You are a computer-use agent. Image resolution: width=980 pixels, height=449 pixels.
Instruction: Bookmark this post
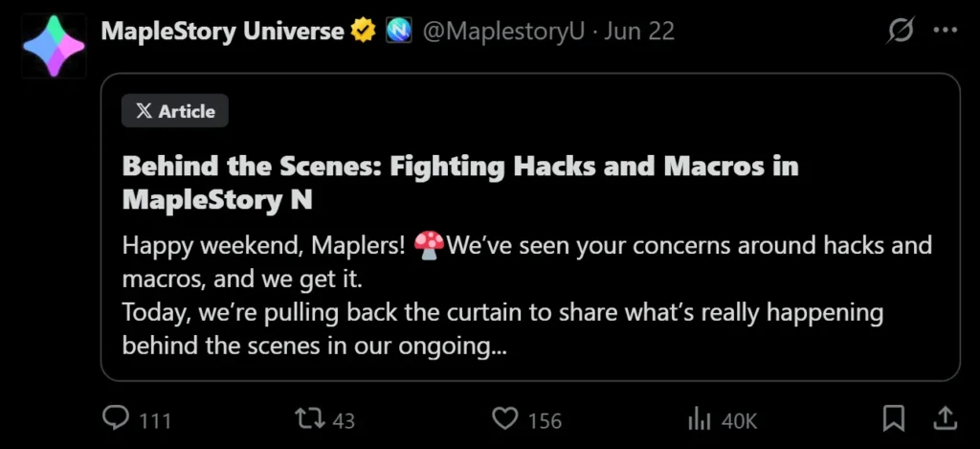pyautogui.click(x=893, y=418)
